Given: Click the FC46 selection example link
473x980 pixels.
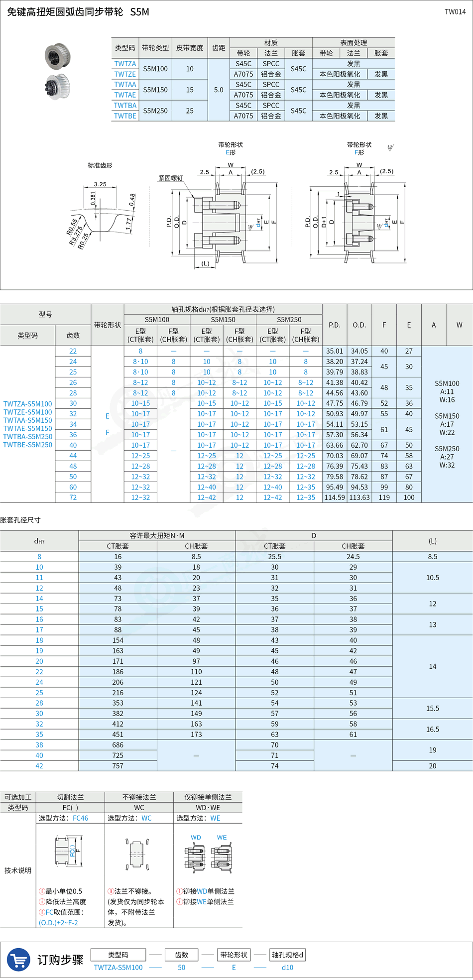Looking at the screenshot, I should tap(80, 818).
